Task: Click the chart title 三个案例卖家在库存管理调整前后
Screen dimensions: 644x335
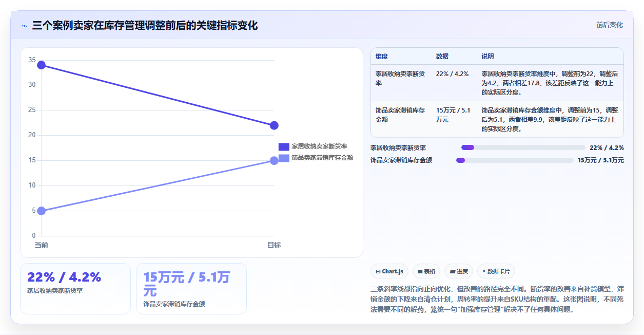Action: (x=144, y=25)
